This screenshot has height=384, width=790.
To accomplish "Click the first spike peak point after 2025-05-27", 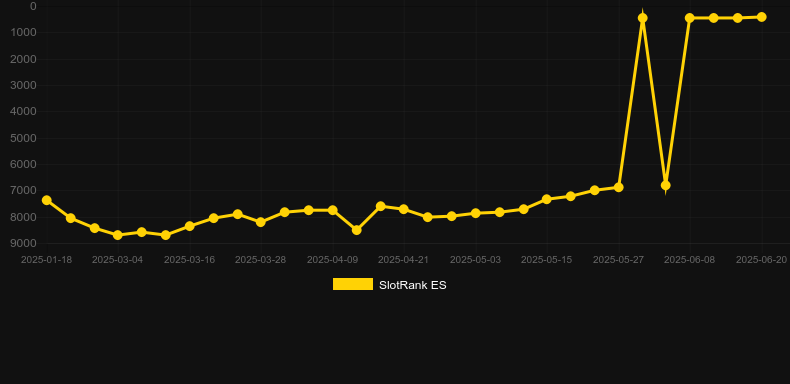I will point(642,18).
